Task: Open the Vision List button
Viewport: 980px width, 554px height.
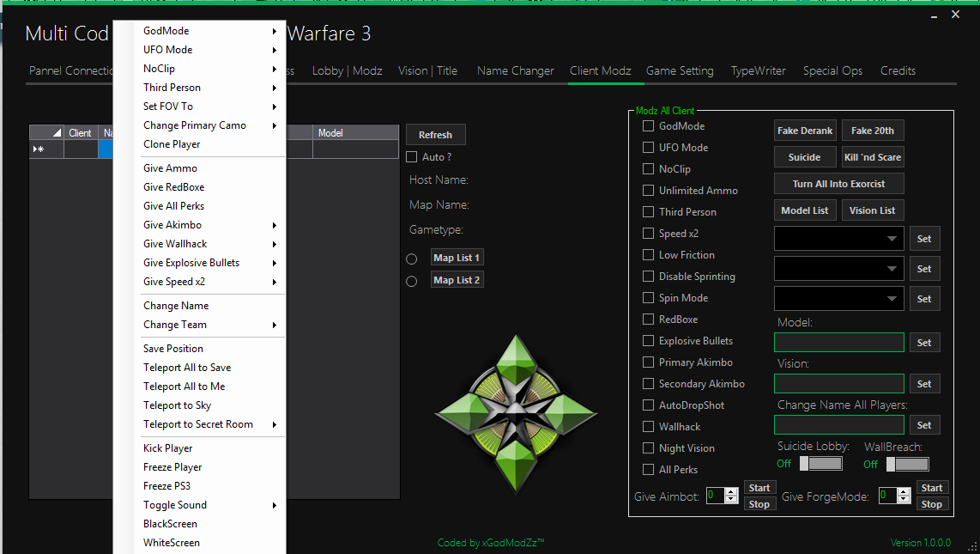Action: point(873,210)
